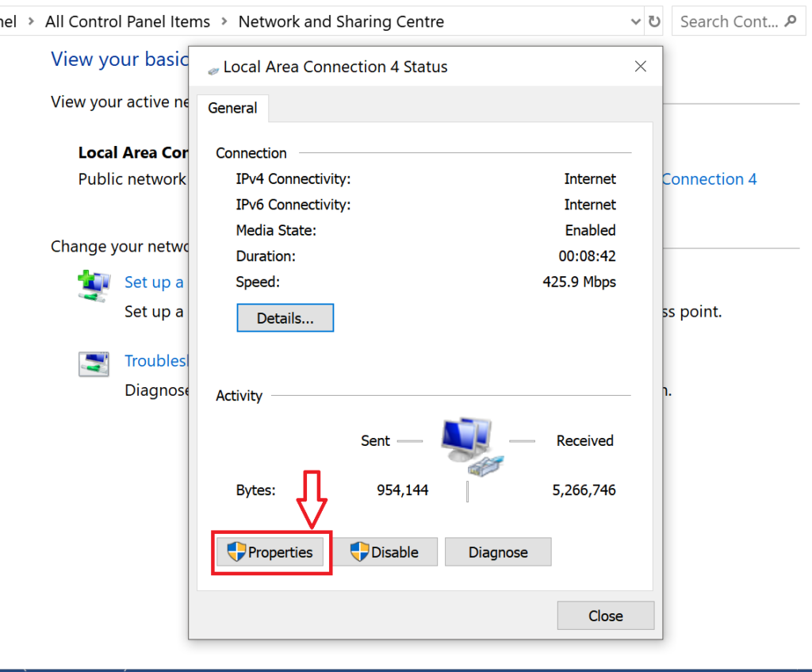The width and height of the screenshot is (812, 672).
Task: Click the refresh icon beside the address bar
Action: [653, 21]
